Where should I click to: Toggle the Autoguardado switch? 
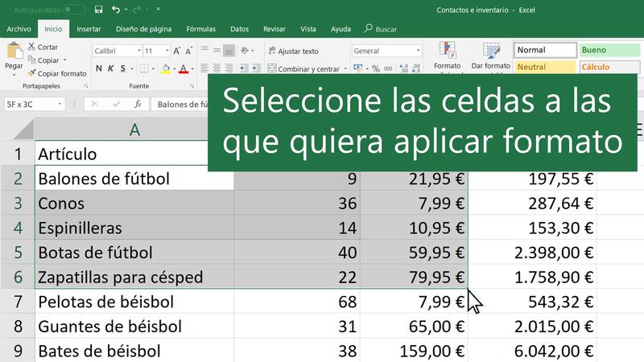pyautogui.click(x=74, y=10)
